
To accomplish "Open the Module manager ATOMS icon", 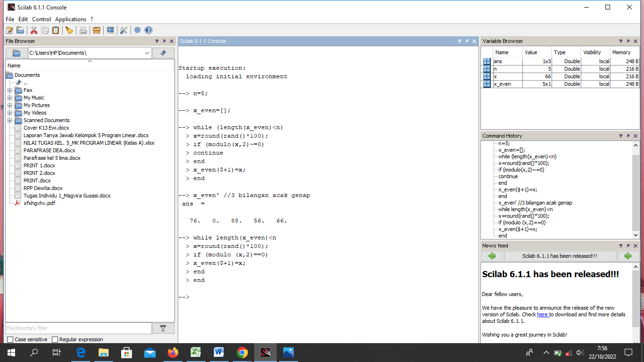I will 97,30.
